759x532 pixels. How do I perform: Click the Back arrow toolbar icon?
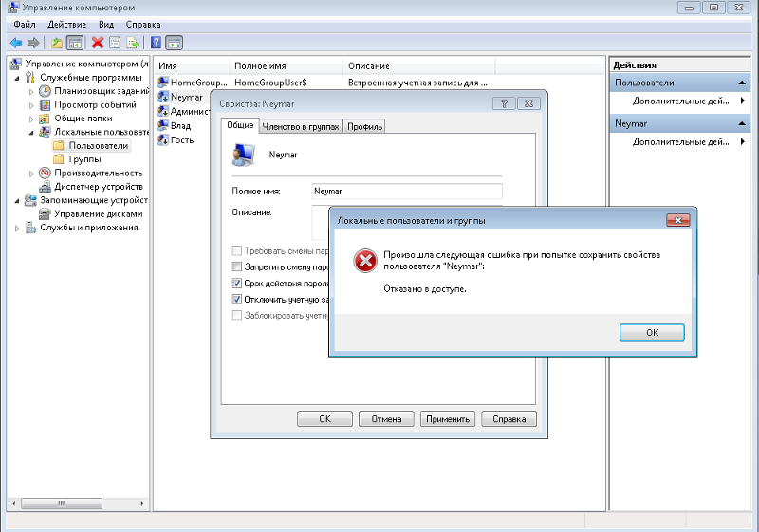coord(16,43)
